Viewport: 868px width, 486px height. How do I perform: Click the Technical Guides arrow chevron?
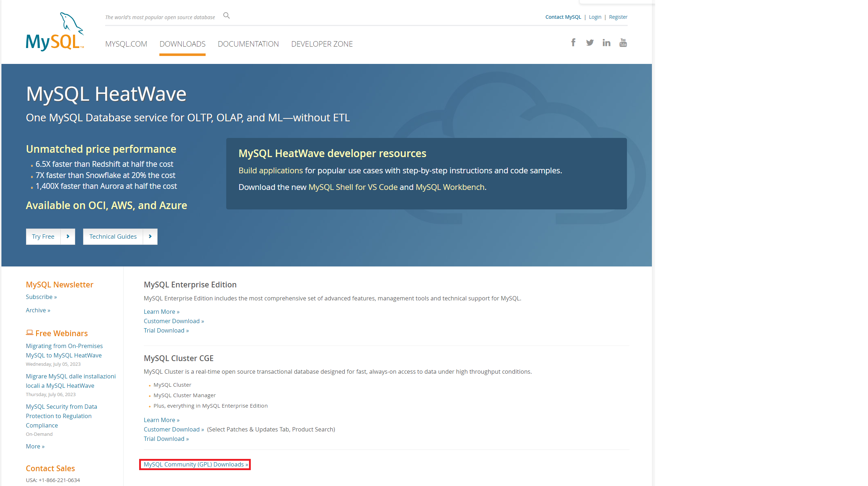150,237
